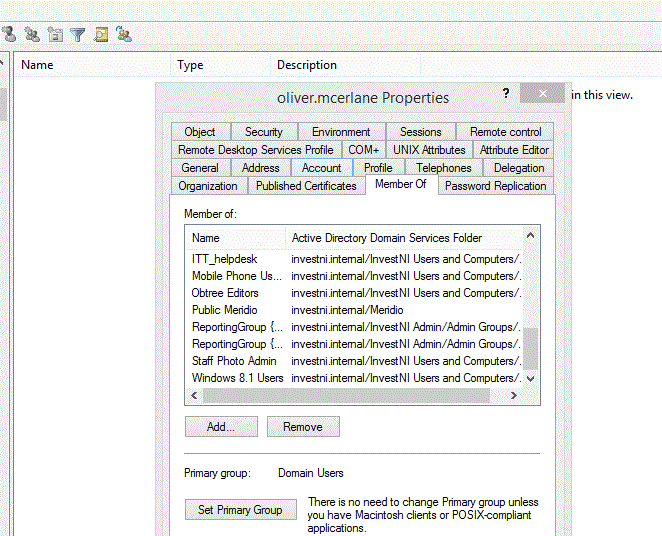
Task: Open the Sessions tab
Action: point(421,132)
